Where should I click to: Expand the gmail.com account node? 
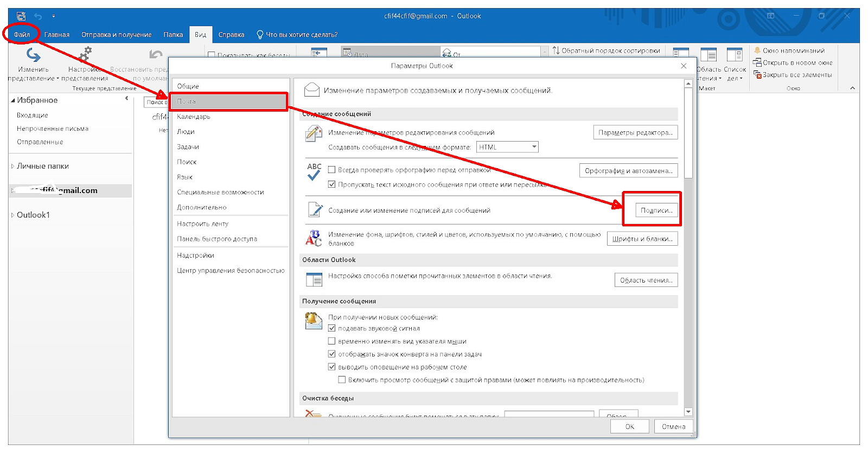click(x=12, y=190)
